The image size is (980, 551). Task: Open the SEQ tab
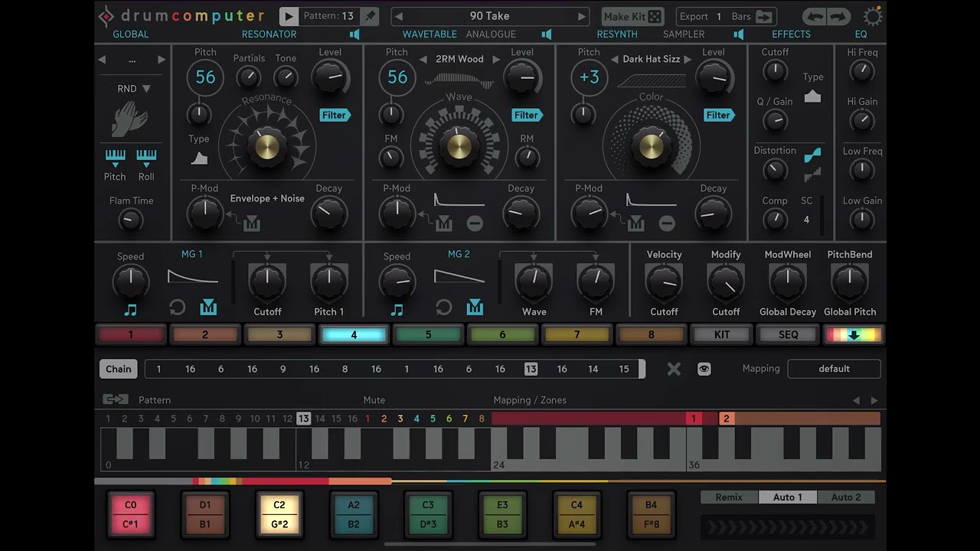pos(788,334)
